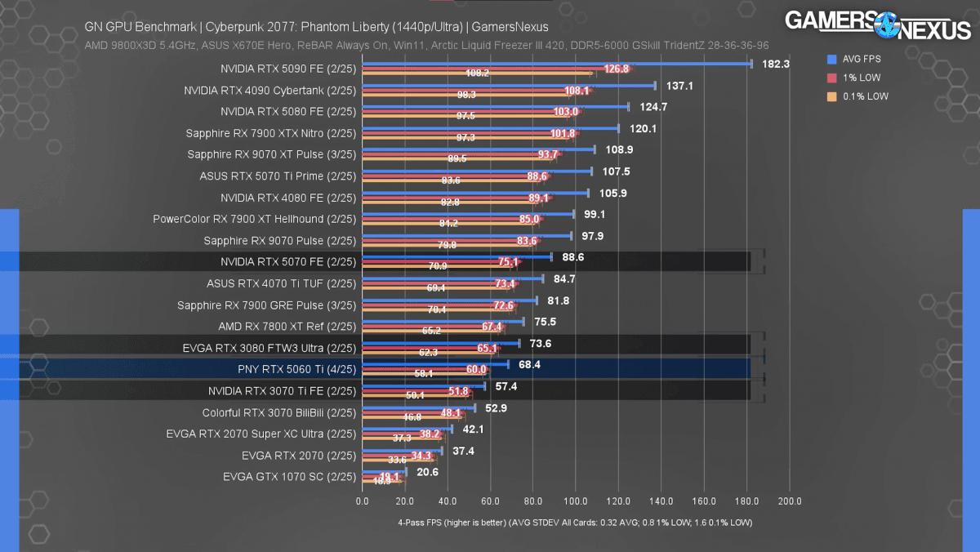Select the EVGA GTX 1070 SC label

(289, 476)
